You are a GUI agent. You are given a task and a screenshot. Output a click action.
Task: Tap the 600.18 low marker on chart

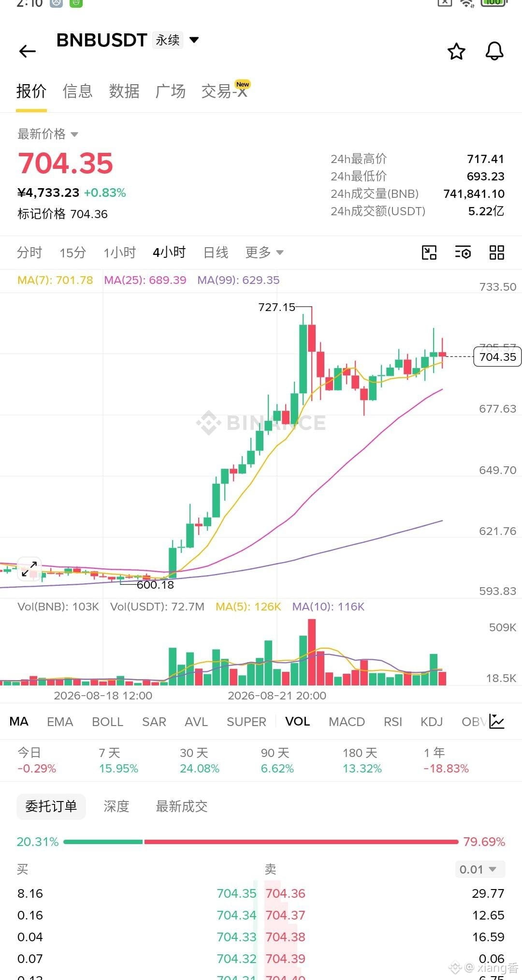coord(155,585)
